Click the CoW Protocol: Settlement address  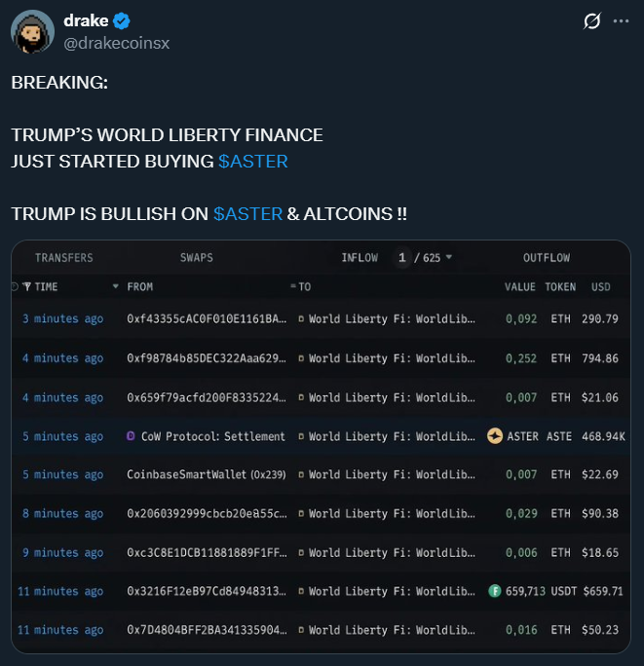pos(213,436)
